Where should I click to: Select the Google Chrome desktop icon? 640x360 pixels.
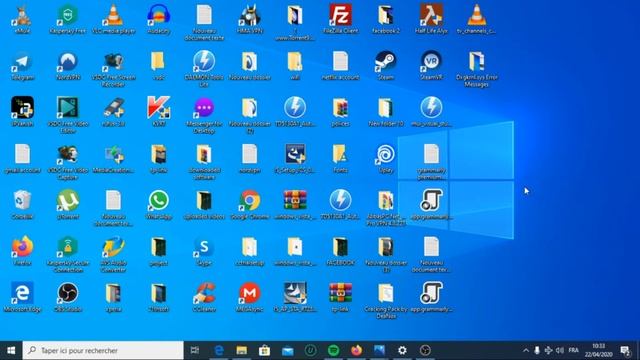(x=250, y=204)
